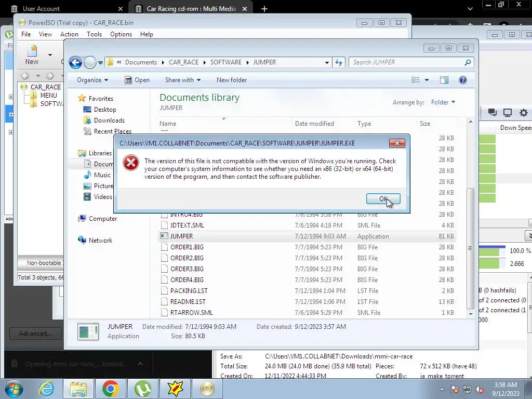532x399 pixels.
Task: Click OK in the incompatibility error dialog
Action: pyautogui.click(x=383, y=199)
